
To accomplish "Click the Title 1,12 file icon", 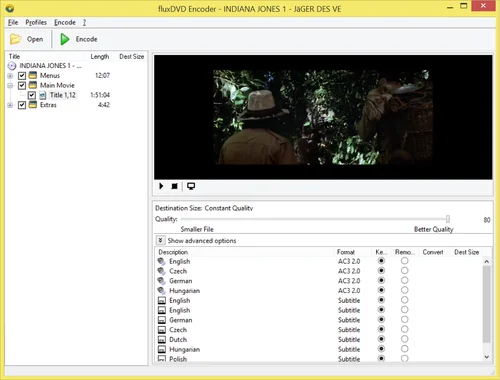I will click(x=43, y=95).
